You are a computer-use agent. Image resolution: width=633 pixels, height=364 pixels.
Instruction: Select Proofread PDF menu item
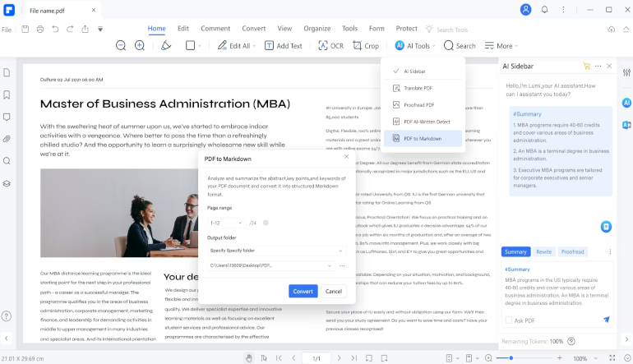tap(423, 105)
